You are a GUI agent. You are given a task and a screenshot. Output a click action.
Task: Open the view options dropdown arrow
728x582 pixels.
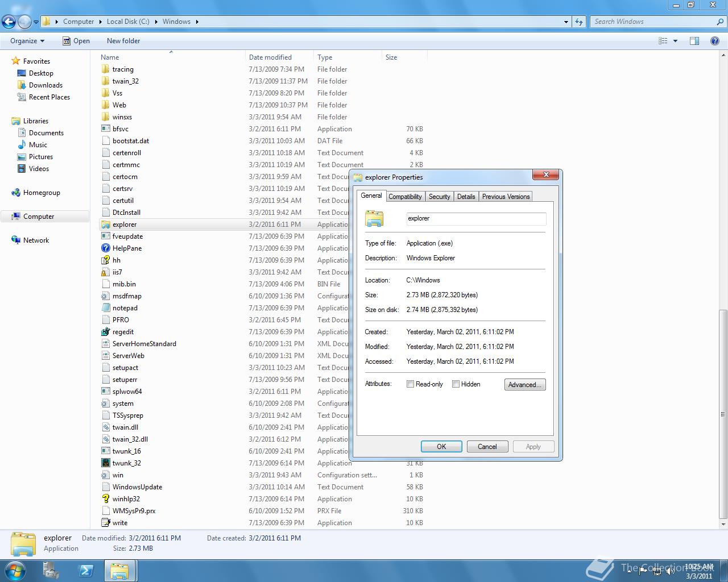pyautogui.click(x=675, y=41)
